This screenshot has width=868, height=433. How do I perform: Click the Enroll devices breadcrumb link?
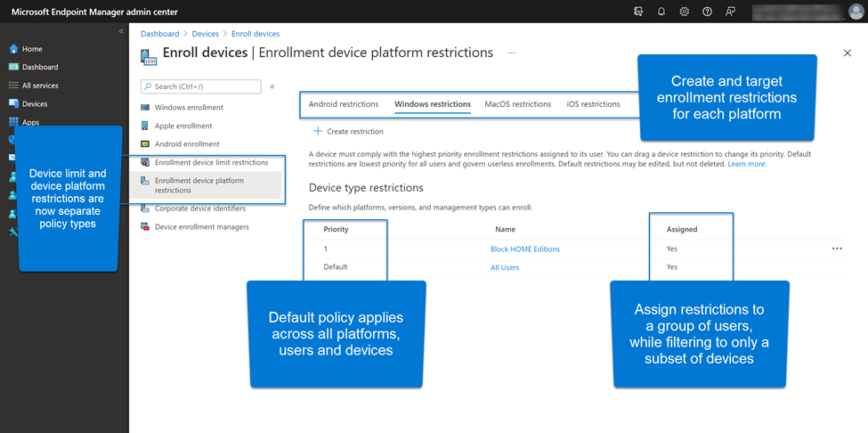click(x=256, y=34)
